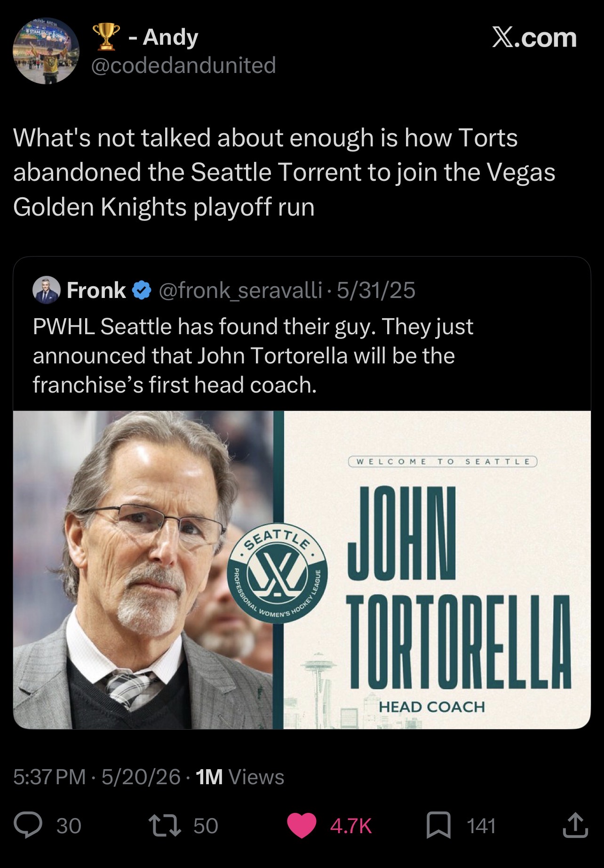Click the Fronk display name
This screenshot has width=604, height=868.
[x=96, y=290]
